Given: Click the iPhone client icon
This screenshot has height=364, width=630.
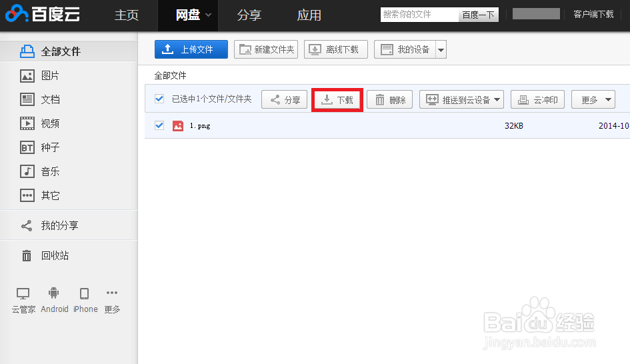Looking at the screenshot, I should [85, 294].
